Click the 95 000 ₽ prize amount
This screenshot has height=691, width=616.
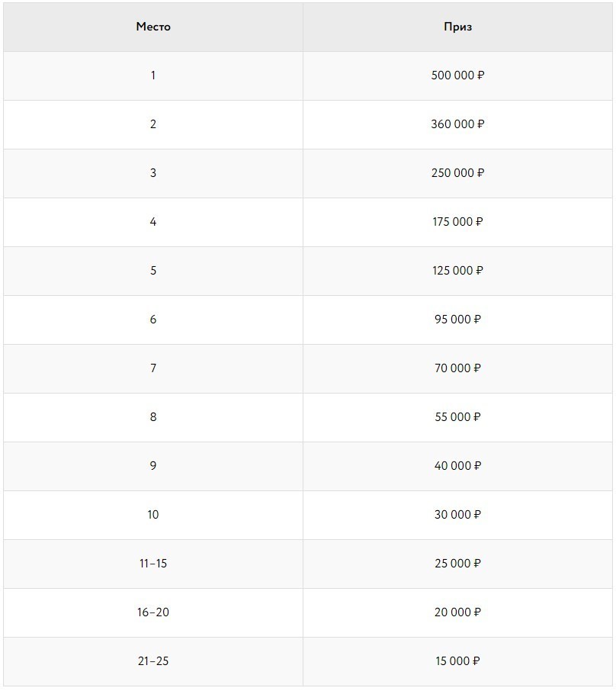coord(457,320)
